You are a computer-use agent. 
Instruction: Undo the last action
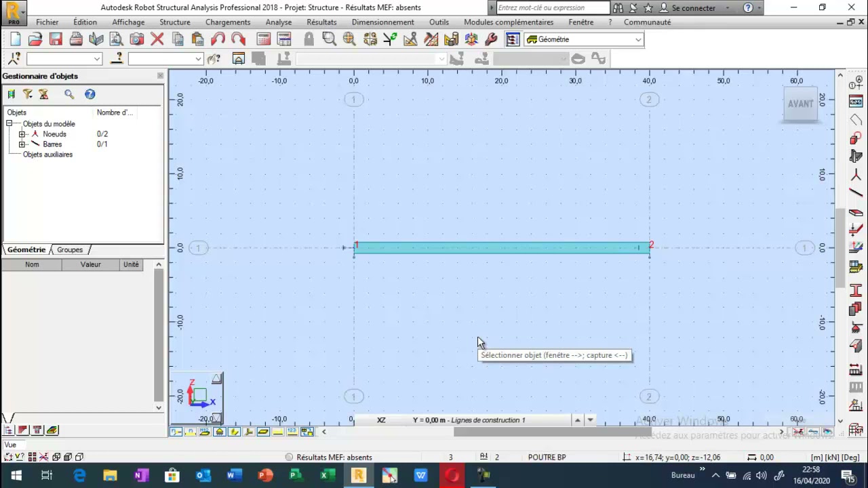(x=218, y=39)
